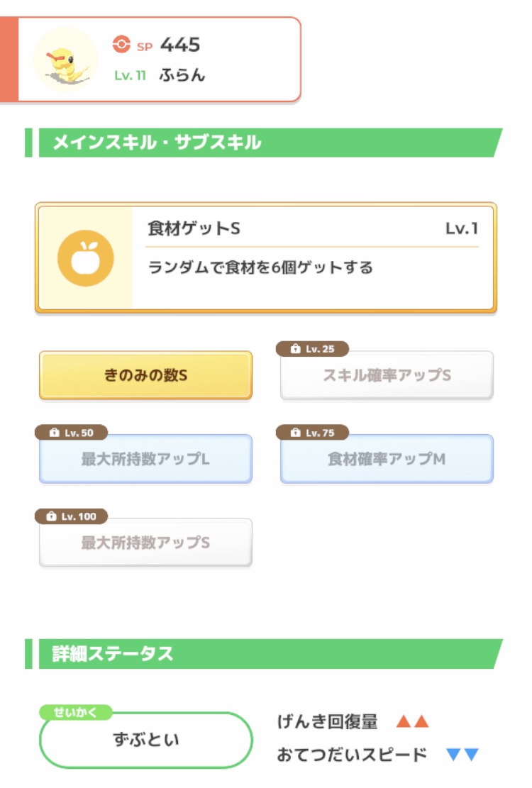Tap the Lv. 75 lock badge
Viewport: 532px width, 788px height.
pos(311,433)
